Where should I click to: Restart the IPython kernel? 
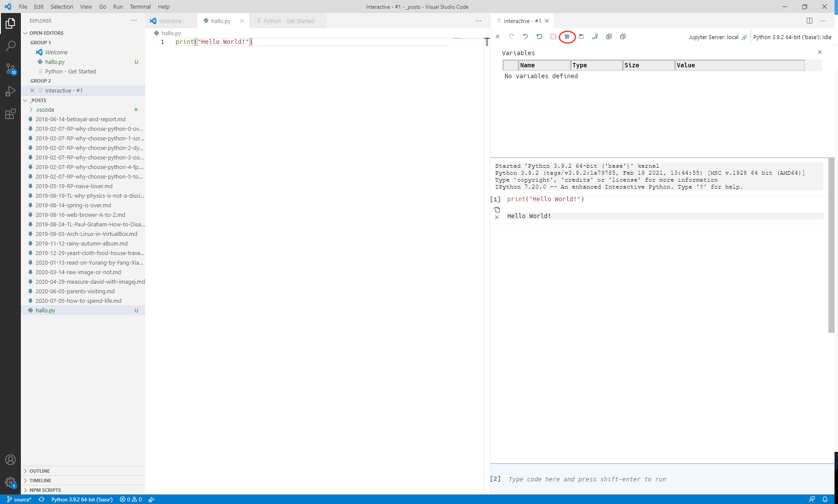click(539, 36)
